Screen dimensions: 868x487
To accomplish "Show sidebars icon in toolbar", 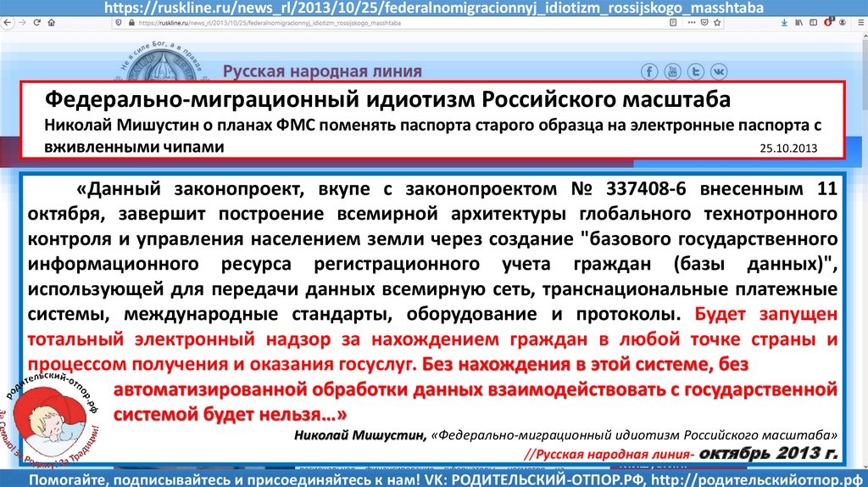I will (x=813, y=23).
